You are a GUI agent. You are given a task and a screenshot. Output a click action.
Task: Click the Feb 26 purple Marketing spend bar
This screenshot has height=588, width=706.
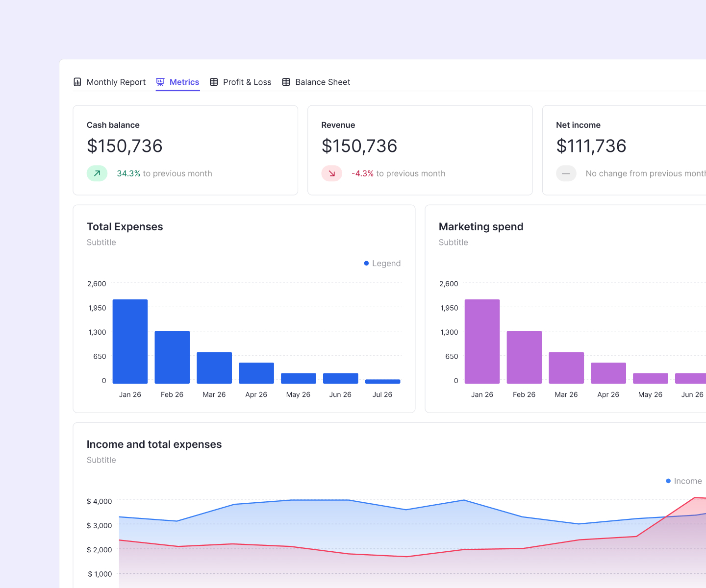tap(524, 357)
